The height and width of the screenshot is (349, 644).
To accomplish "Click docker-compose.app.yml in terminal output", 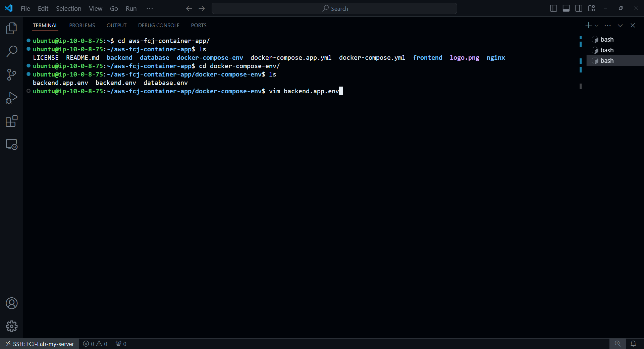I will coord(291,58).
